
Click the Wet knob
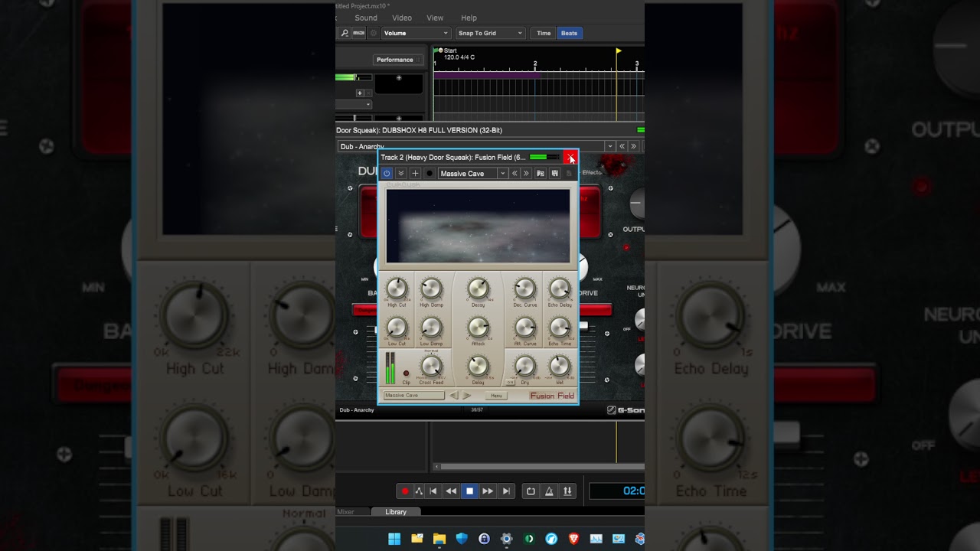click(560, 366)
